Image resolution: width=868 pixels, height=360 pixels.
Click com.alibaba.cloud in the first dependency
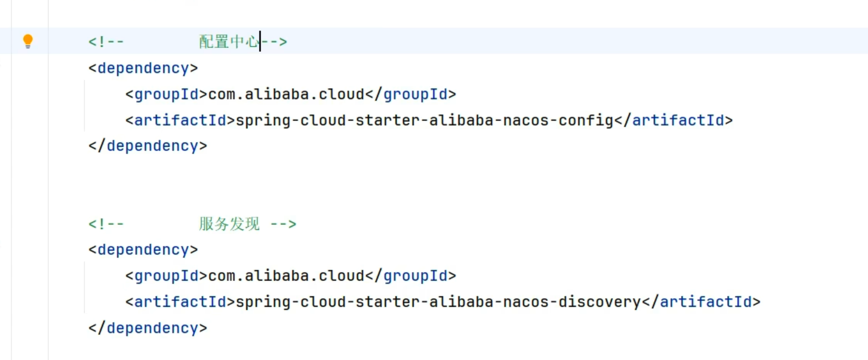click(286, 94)
